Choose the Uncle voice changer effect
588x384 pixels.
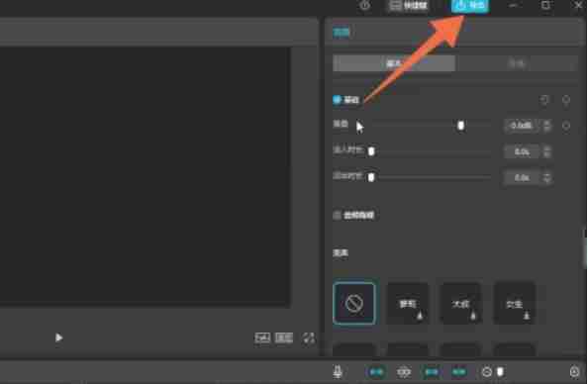(461, 304)
